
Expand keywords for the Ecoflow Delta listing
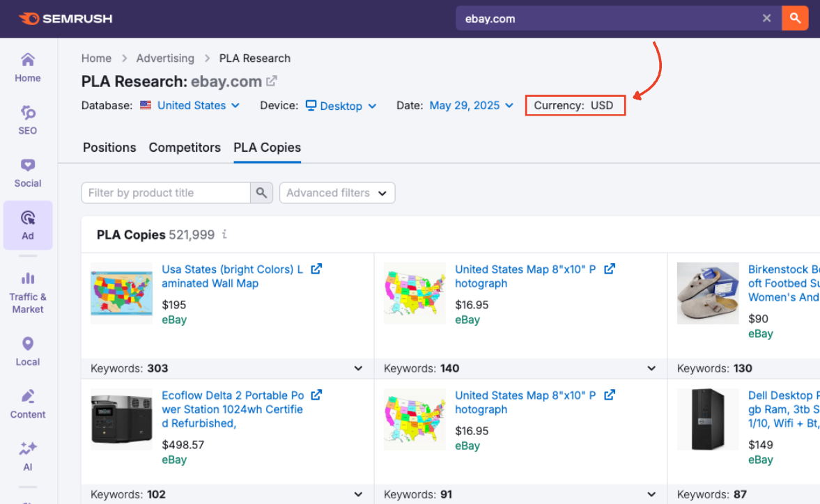[x=358, y=494]
